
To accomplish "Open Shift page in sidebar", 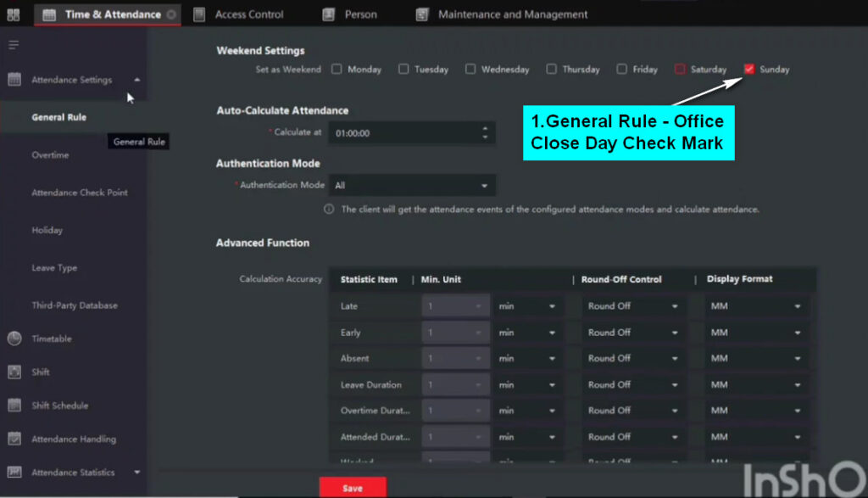I will 41,372.
